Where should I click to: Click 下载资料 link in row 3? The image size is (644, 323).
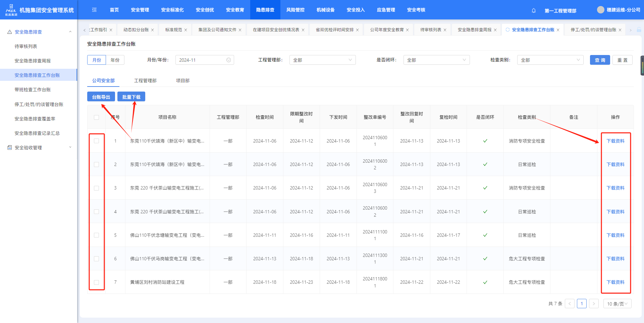pyautogui.click(x=615, y=188)
